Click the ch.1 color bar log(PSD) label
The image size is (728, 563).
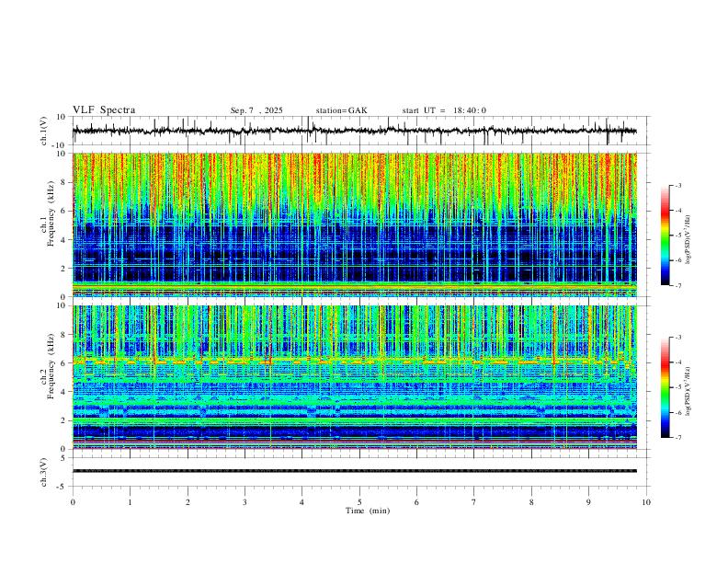688,240
